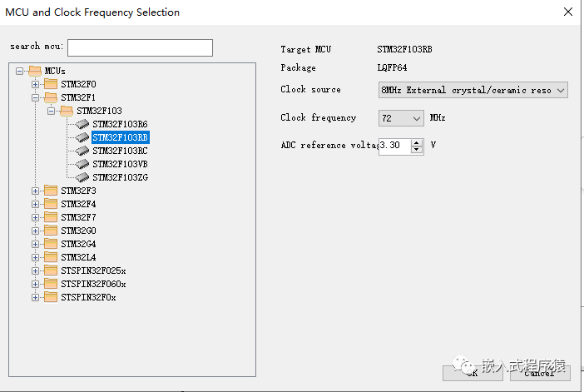Image resolution: width=584 pixels, height=392 pixels.
Task: Select the STM32F4 tree label
Action: click(78, 204)
